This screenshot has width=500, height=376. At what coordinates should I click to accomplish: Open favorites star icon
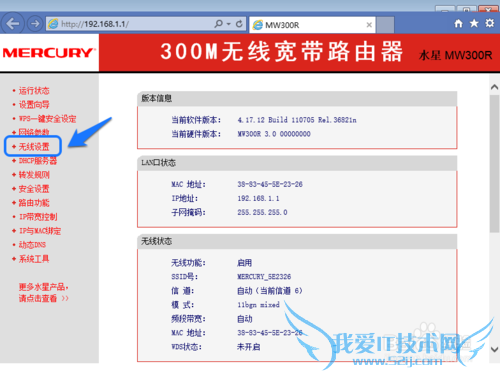pyautogui.click(x=474, y=23)
